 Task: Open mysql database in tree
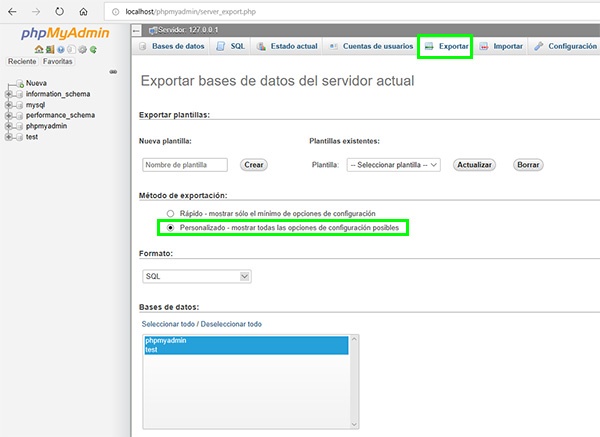pos(36,105)
